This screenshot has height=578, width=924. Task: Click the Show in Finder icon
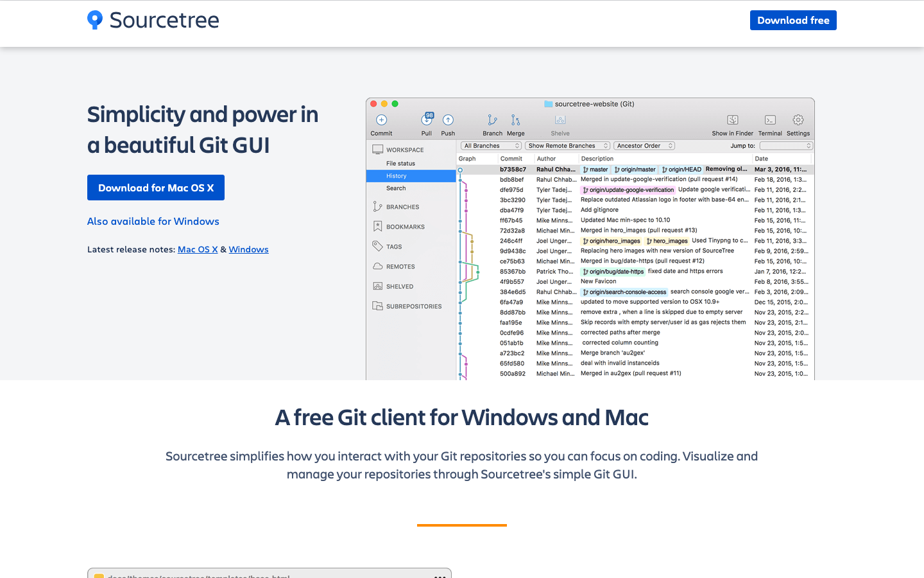(x=732, y=120)
